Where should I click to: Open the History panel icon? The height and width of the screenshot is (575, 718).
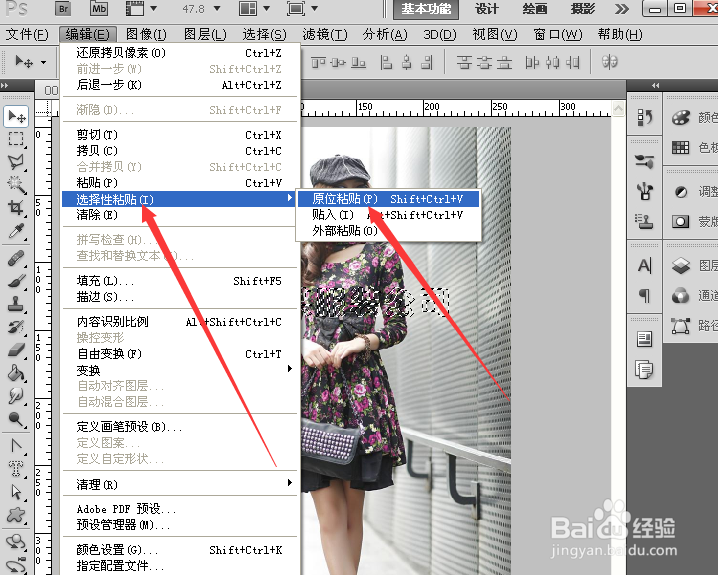(645, 117)
